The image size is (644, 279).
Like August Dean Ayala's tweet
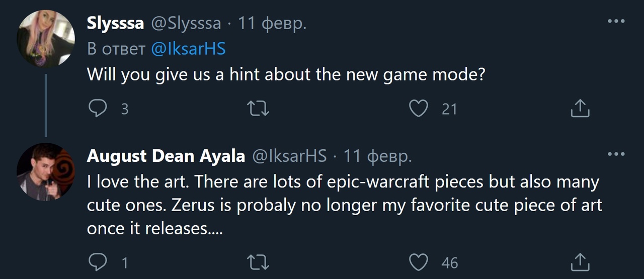click(x=419, y=262)
